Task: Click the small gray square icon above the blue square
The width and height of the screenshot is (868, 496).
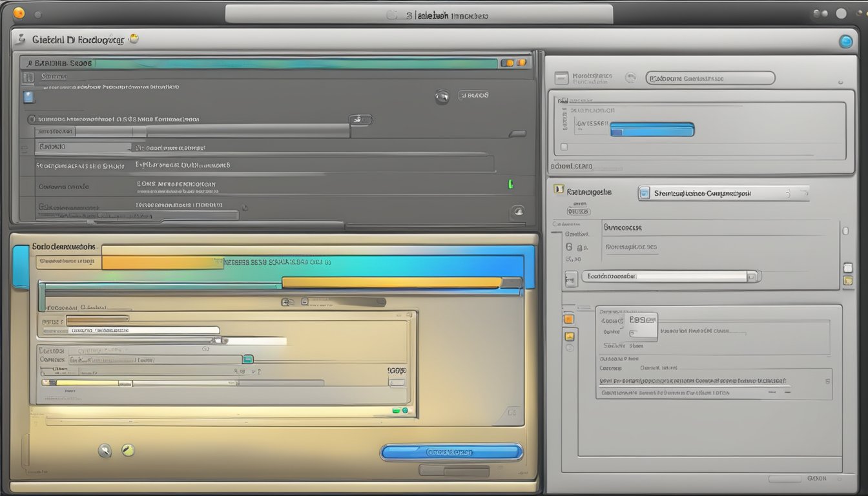Action: (28, 77)
